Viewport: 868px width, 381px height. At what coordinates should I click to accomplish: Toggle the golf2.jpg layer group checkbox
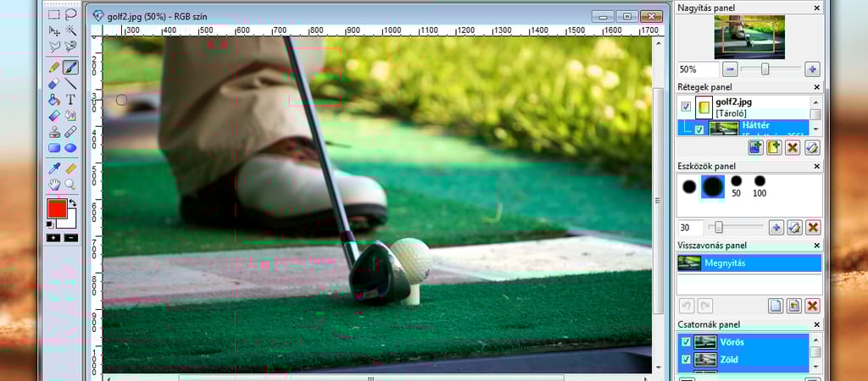coord(686,107)
